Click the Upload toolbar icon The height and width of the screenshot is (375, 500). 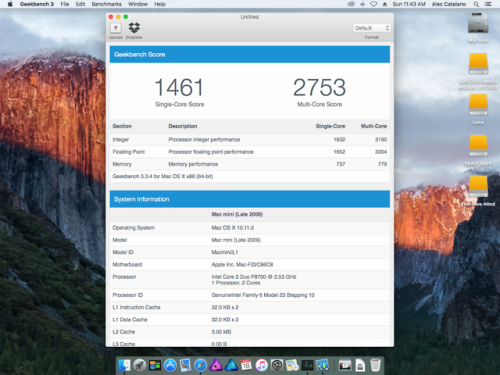click(x=116, y=28)
